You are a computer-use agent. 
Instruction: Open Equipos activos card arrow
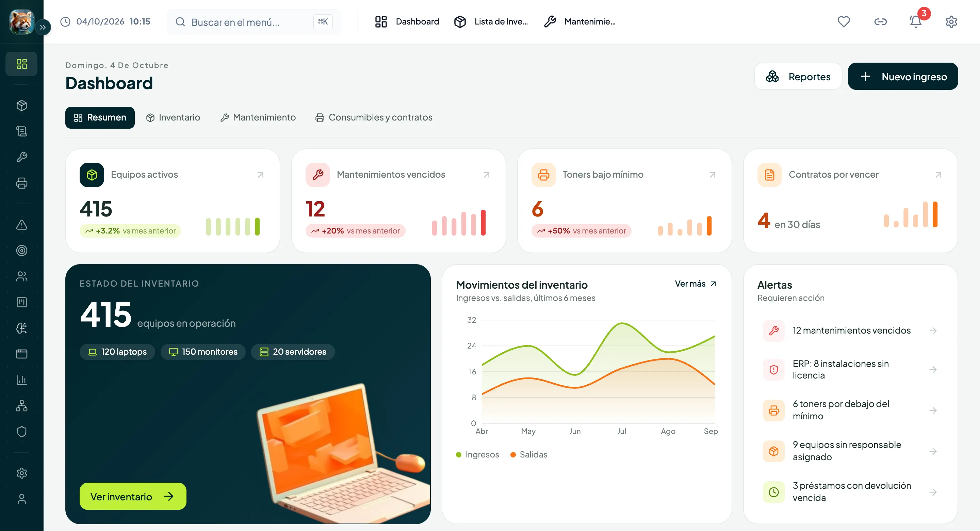pyautogui.click(x=261, y=175)
